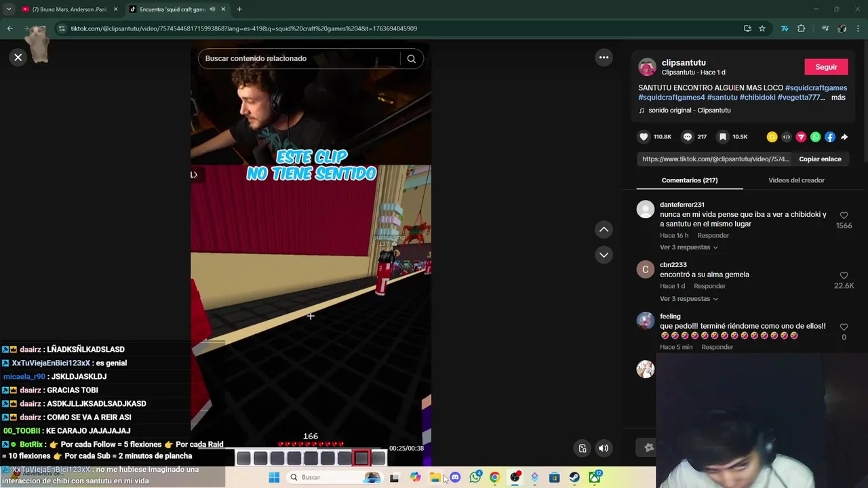Screen dimensions: 868x488
Task: Go back with browser back arrow
Action: click(x=9, y=28)
